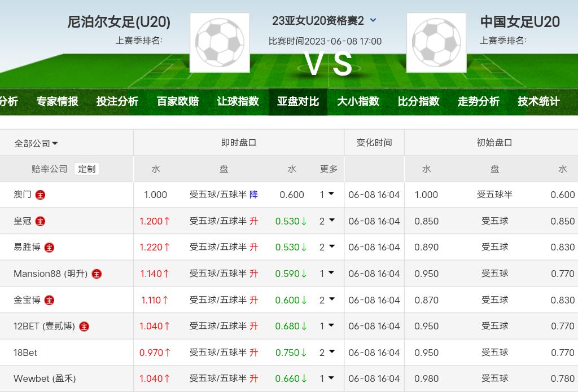Click the red 主 icon beside Mansion88
Screen dimensions: 578x392
(x=97, y=274)
